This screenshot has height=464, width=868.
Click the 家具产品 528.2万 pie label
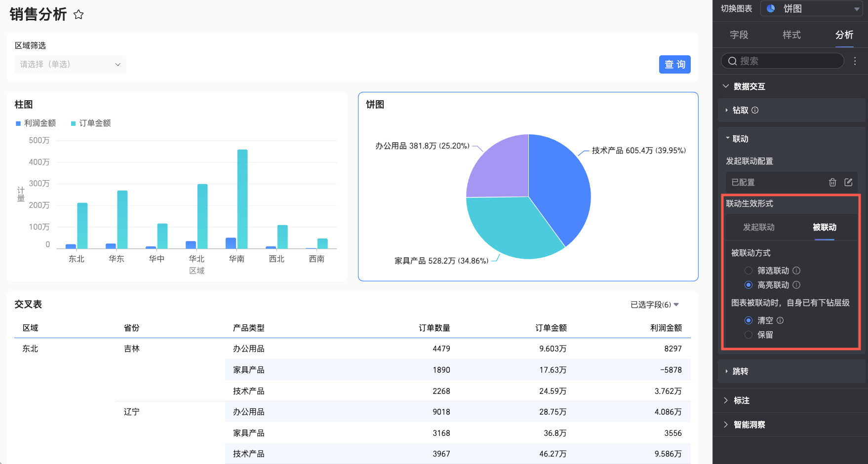tap(441, 261)
